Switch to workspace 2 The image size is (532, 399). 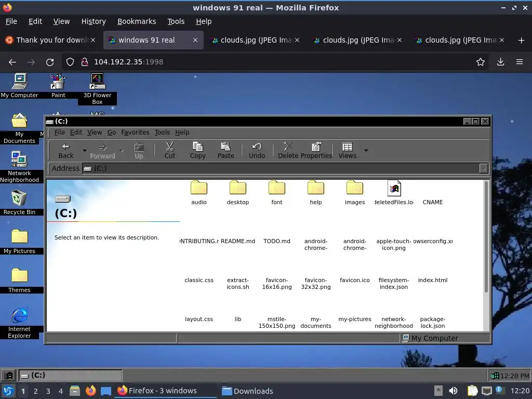pyautogui.click(x=36, y=391)
